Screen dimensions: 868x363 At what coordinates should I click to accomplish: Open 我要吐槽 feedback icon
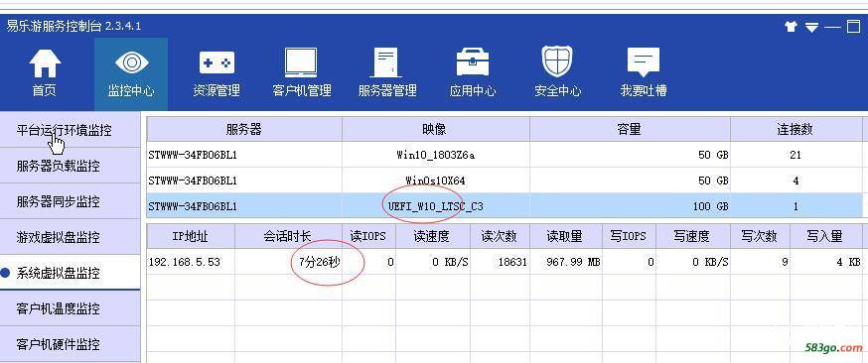tap(644, 62)
